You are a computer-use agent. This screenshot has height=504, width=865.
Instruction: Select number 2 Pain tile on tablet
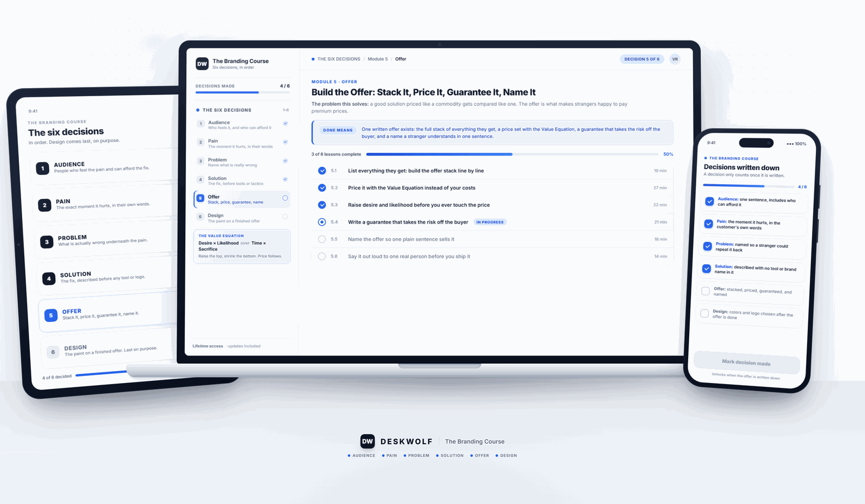(45, 205)
